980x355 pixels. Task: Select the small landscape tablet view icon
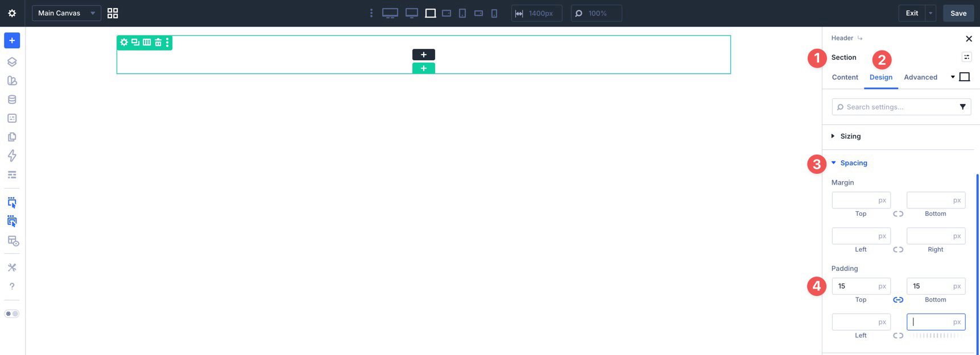click(446, 13)
